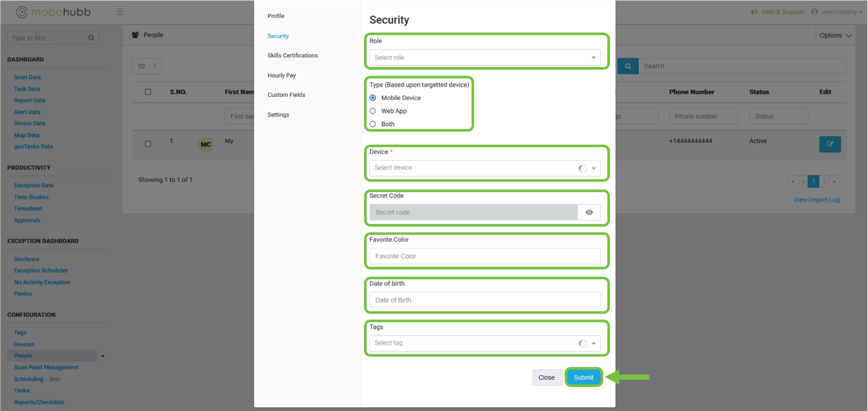This screenshot has width=868, height=411.
Task: Open the Select role dropdown
Action: pyautogui.click(x=484, y=57)
